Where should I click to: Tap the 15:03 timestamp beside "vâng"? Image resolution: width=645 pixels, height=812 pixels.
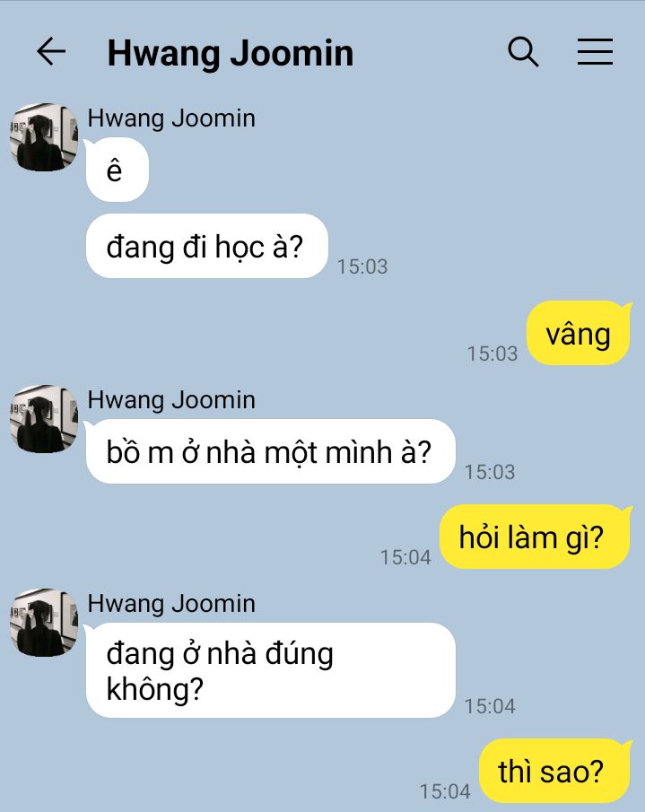tap(492, 354)
